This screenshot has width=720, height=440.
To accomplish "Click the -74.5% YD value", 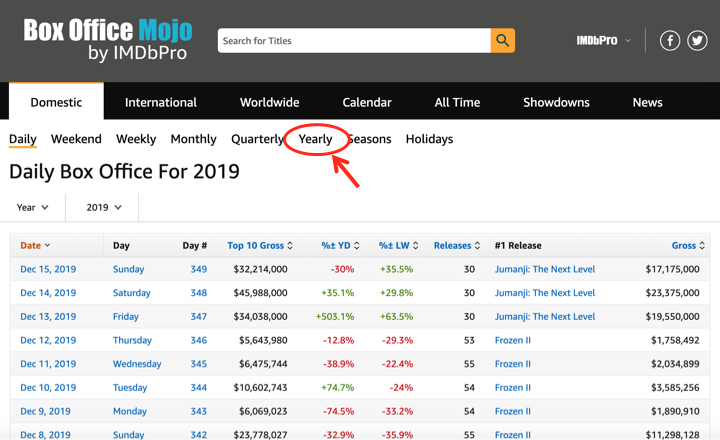I will [338, 411].
